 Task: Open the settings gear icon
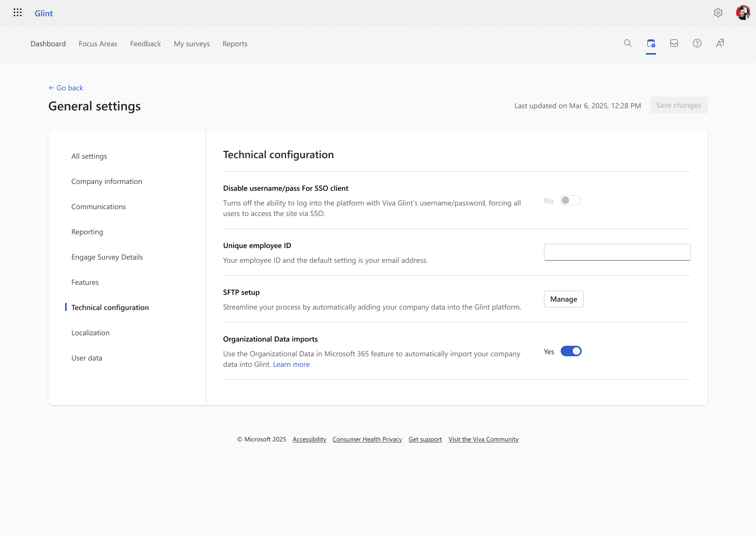pyautogui.click(x=718, y=13)
